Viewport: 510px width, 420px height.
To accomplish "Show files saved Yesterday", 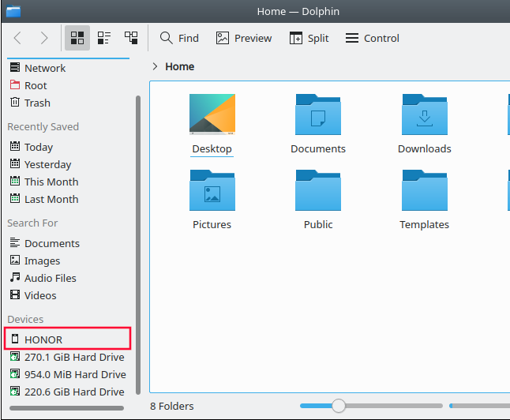I will click(x=68, y=164).
